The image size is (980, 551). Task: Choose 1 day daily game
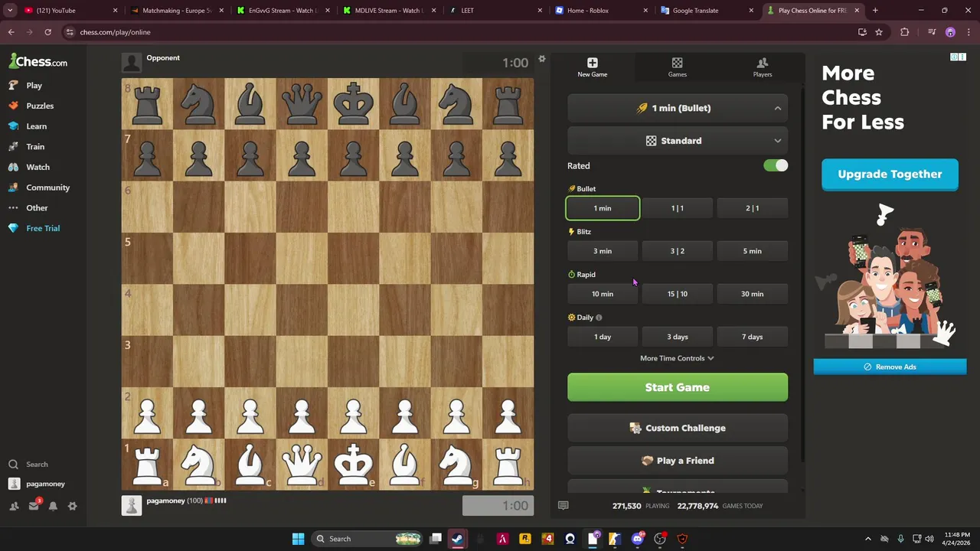[x=603, y=337]
